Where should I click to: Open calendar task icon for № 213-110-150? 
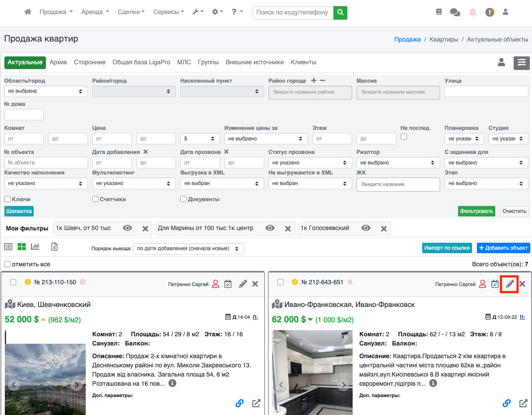(x=228, y=284)
